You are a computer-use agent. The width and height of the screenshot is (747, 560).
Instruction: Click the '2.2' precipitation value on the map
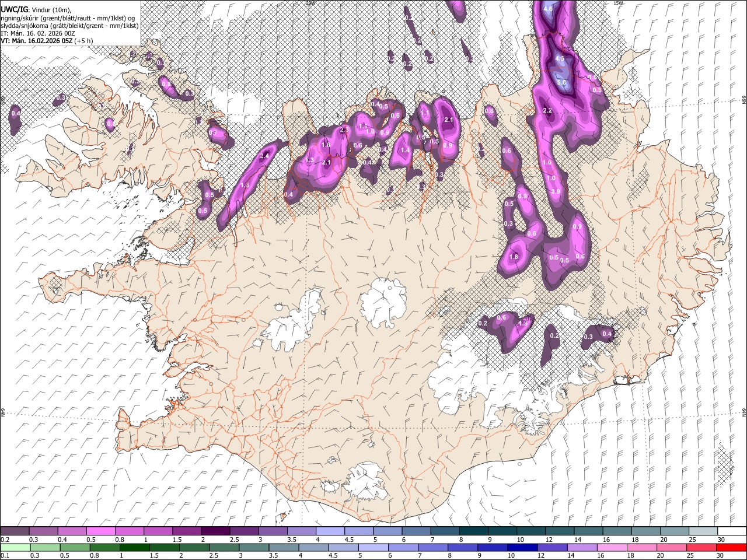[547, 110]
